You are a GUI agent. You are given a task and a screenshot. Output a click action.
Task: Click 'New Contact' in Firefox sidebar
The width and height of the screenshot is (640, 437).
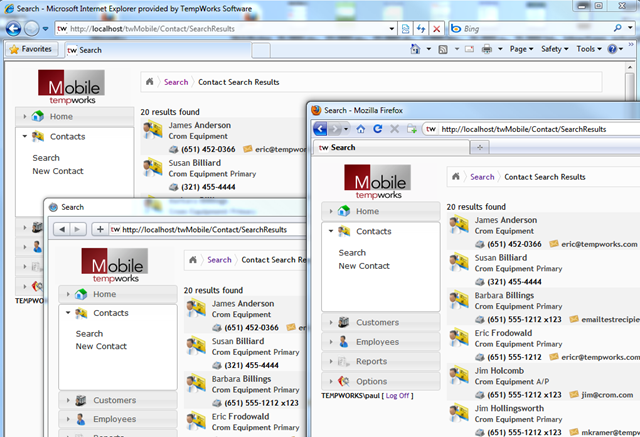[364, 266]
